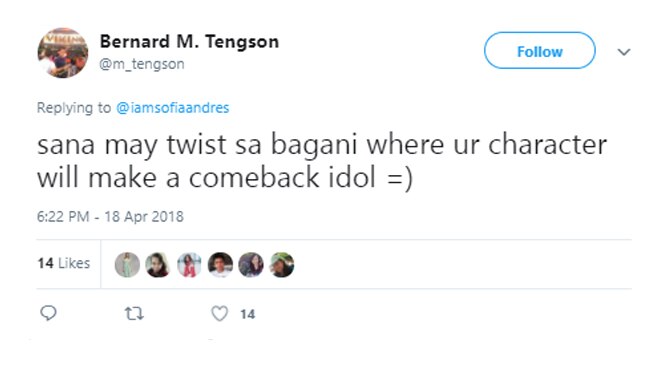Open the @iamsofiaandres profile link

[x=173, y=108]
